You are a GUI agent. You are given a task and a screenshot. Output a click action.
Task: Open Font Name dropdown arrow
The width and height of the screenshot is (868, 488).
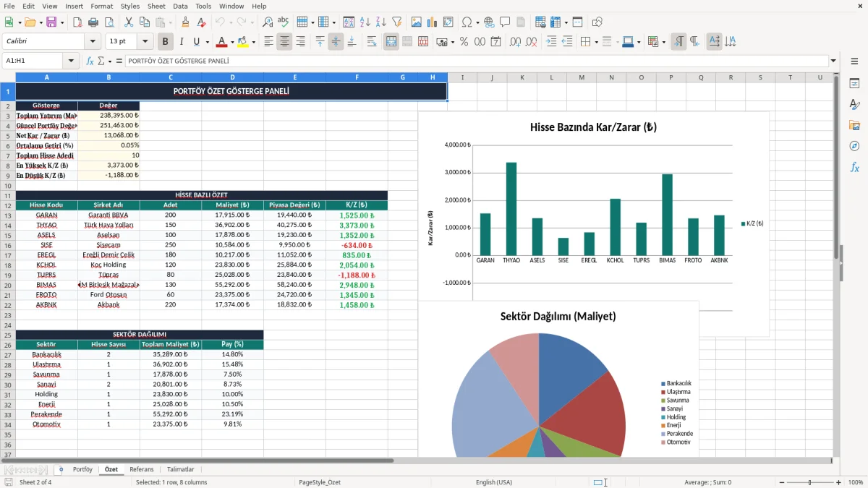(92, 42)
